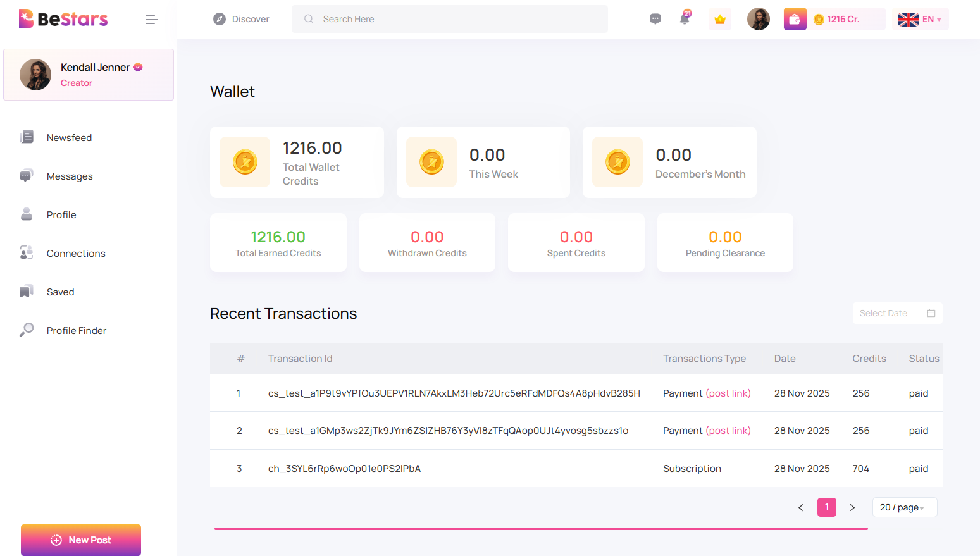Viewport: 980px width, 556px height.
Task: Open the 20 / page size dropdown
Action: (x=904, y=507)
